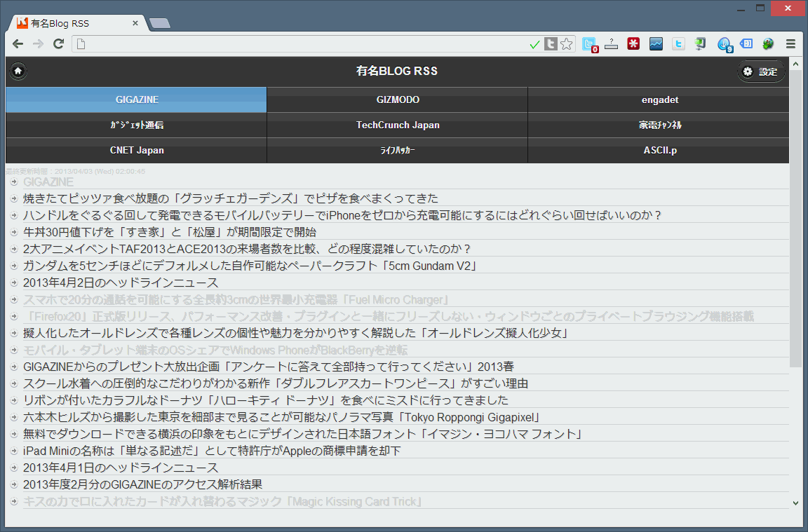Select the engadget feed tab
The image size is (808, 532).
coord(659,100)
